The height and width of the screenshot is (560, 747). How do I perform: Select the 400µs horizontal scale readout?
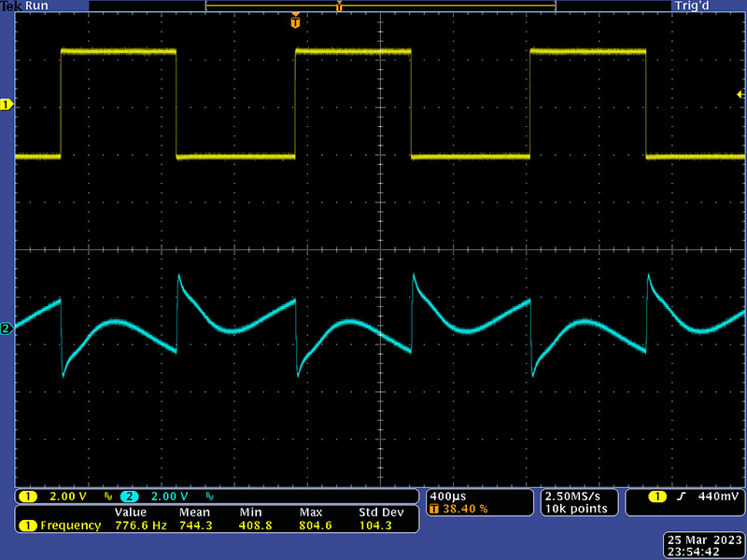pyautogui.click(x=446, y=495)
